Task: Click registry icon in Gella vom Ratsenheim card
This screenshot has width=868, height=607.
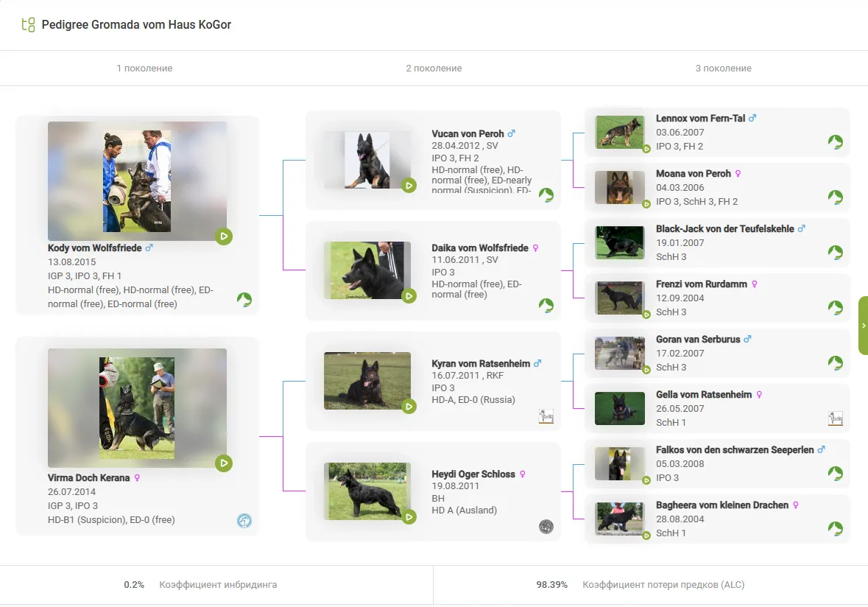Action: coord(835,418)
